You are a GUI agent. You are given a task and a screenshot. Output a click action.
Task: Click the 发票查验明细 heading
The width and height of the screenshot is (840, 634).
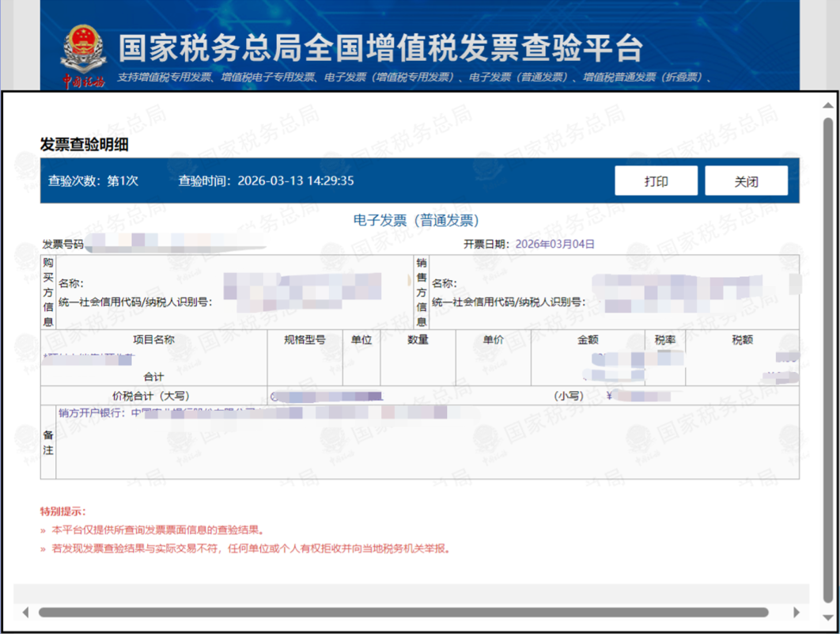(84, 144)
